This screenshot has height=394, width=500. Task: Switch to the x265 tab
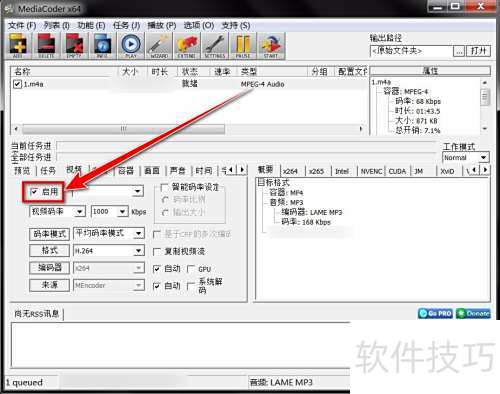pos(316,171)
